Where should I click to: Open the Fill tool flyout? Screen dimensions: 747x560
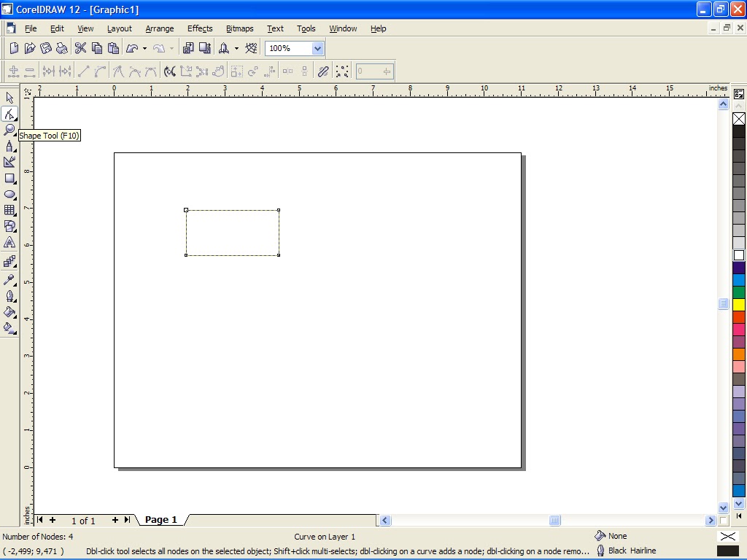click(9, 312)
